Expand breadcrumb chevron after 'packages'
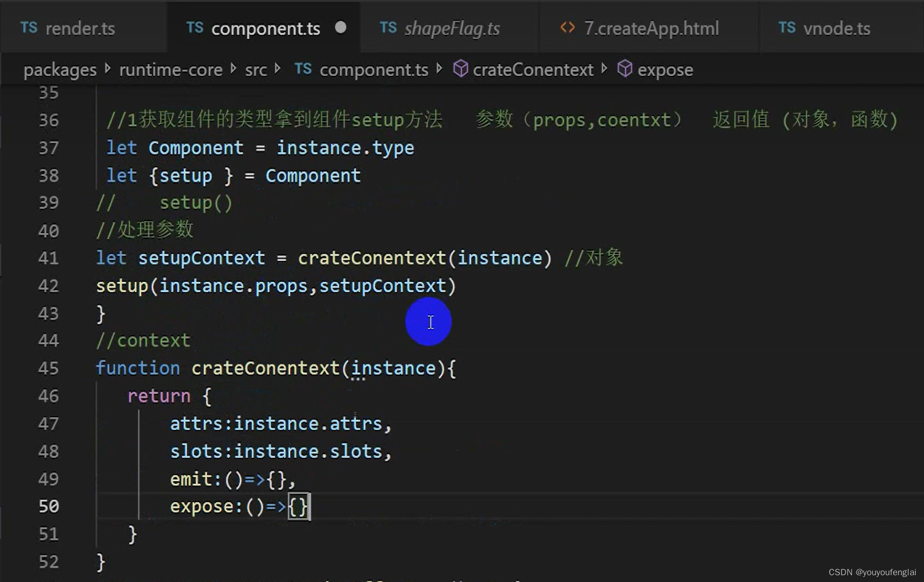The height and width of the screenshot is (582, 924). pyautogui.click(x=108, y=69)
